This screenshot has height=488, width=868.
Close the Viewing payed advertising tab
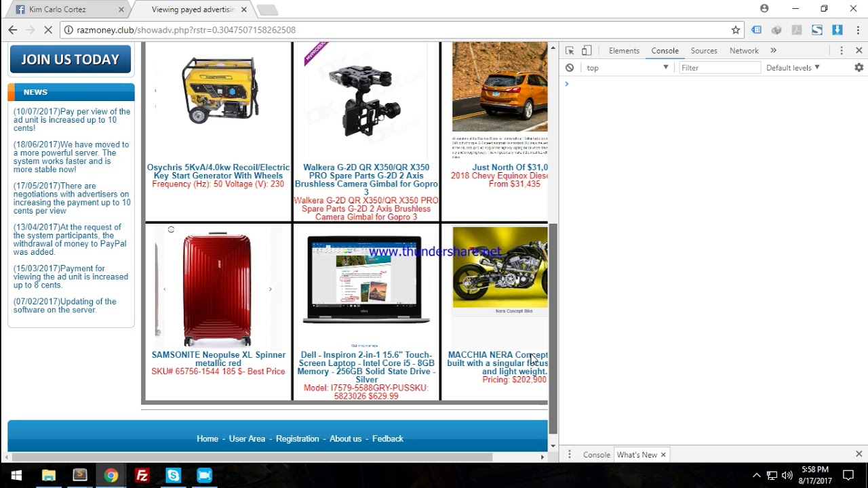coord(243,9)
